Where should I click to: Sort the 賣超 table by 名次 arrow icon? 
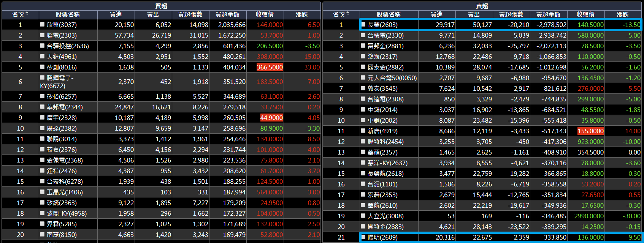point(348,14)
